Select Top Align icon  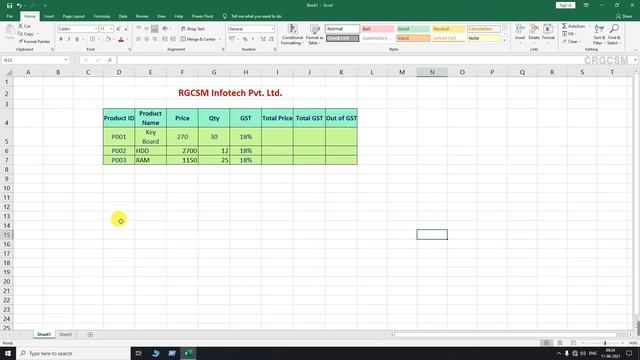[138, 29]
